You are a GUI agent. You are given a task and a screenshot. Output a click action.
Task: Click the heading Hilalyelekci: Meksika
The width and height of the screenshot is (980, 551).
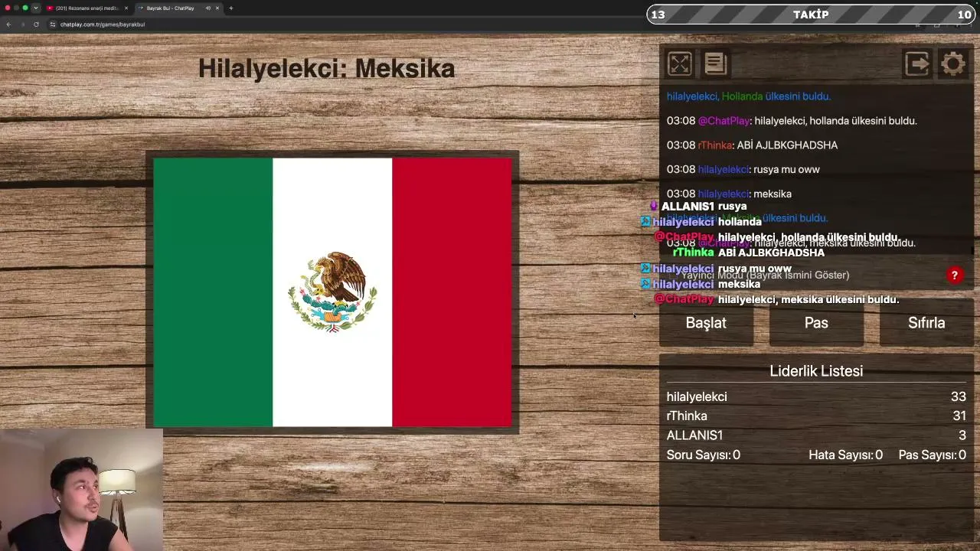(x=326, y=69)
